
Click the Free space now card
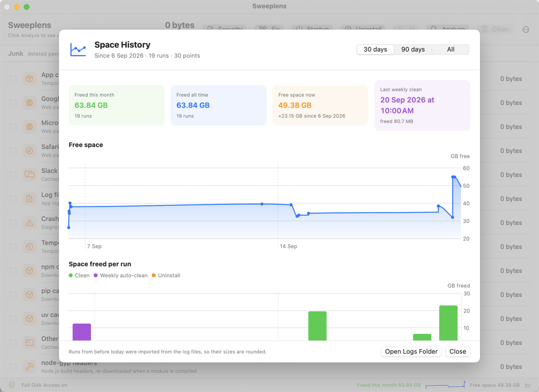click(320, 105)
